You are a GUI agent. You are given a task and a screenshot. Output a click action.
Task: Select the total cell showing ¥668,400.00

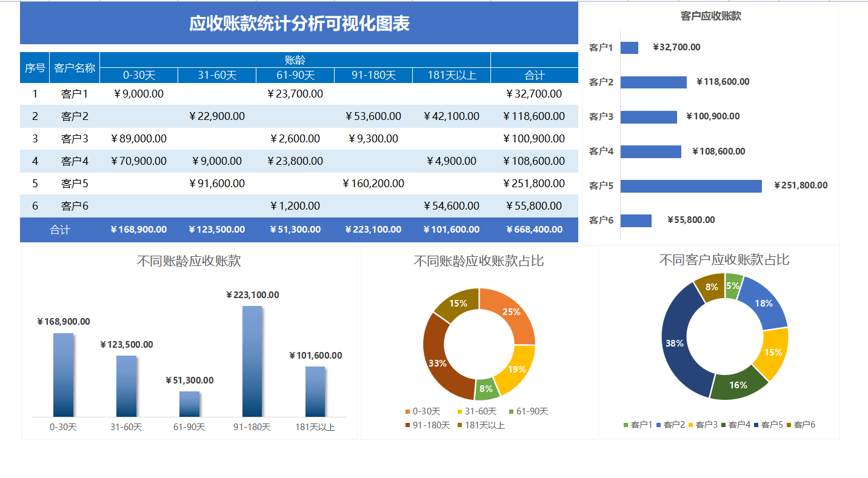[x=533, y=230]
